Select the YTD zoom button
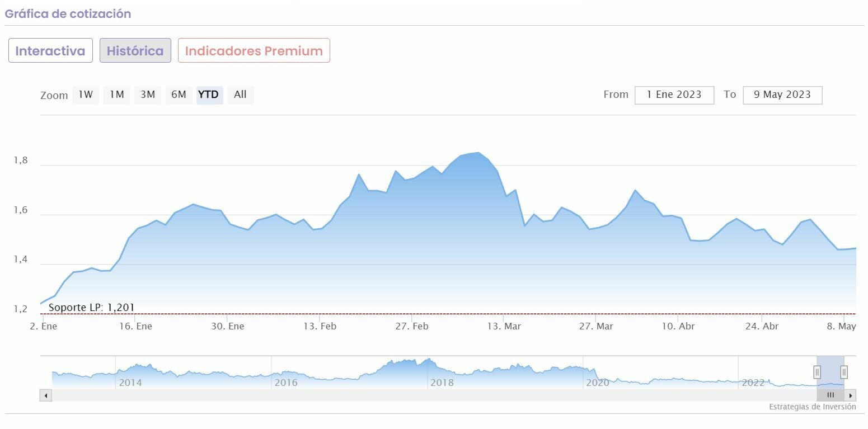Image resolution: width=868 pixels, height=429 pixels. click(209, 95)
